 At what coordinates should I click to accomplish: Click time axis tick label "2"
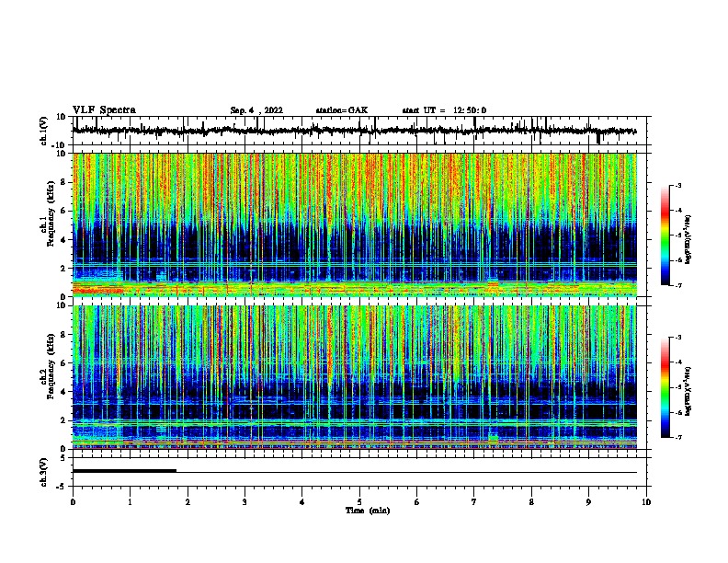click(x=188, y=502)
